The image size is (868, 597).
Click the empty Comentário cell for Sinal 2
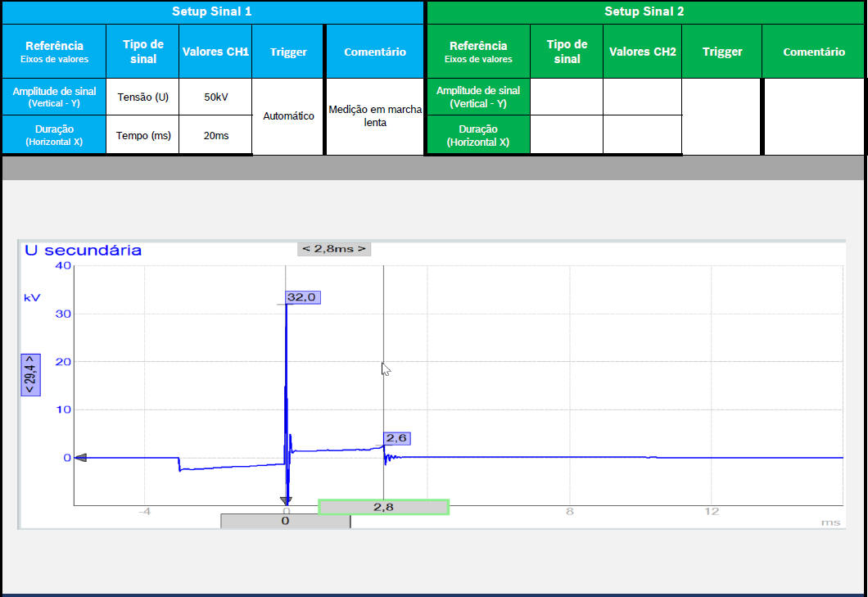point(813,116)
